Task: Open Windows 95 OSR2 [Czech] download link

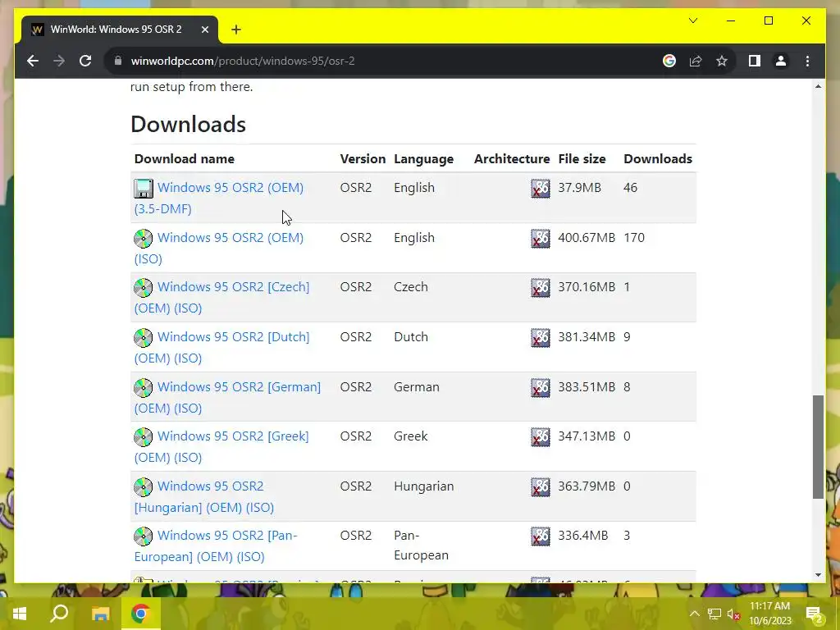Action: (221, 297)
